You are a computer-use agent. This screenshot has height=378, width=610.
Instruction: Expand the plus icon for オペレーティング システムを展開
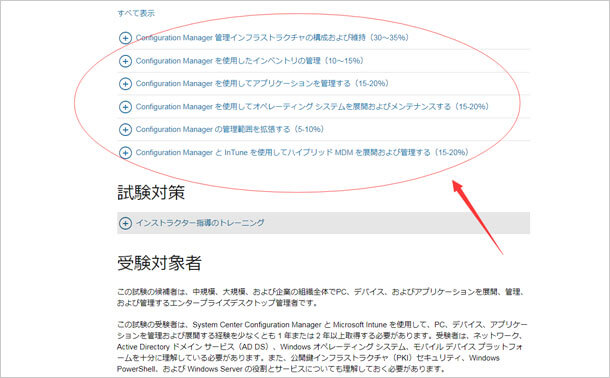point(125,107)
